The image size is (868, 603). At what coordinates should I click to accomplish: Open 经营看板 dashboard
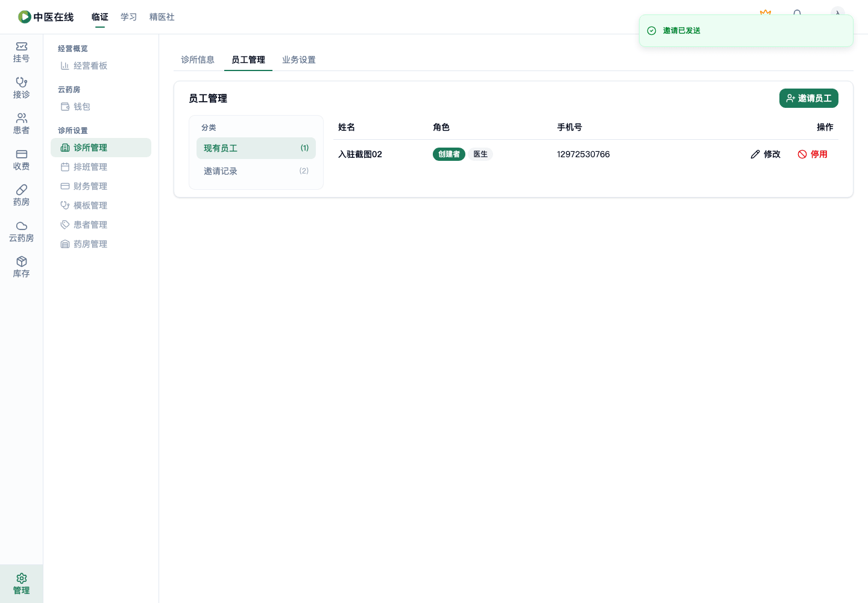(84, 66)
